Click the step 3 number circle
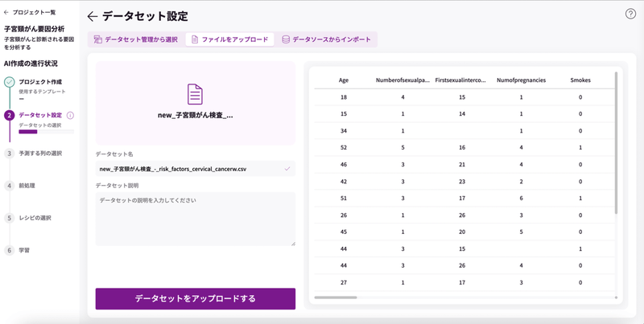The height and width of the screenshot is (324, 644). (10, 154)
